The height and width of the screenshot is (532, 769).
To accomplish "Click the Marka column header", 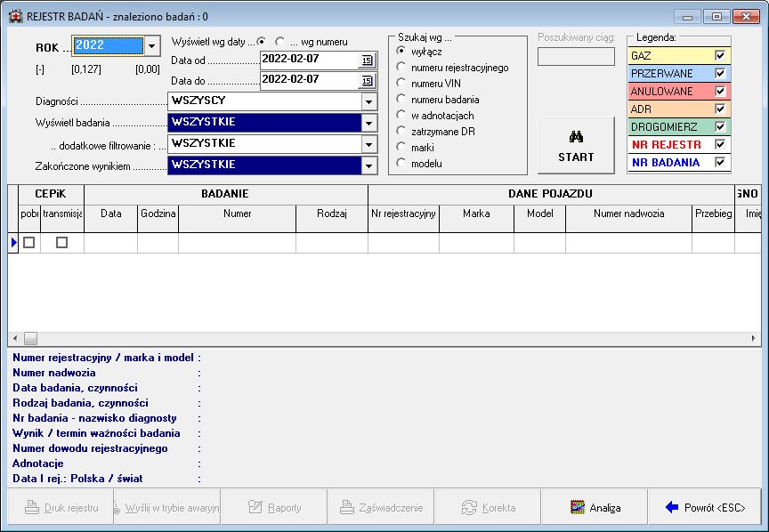I will point(476,214).
